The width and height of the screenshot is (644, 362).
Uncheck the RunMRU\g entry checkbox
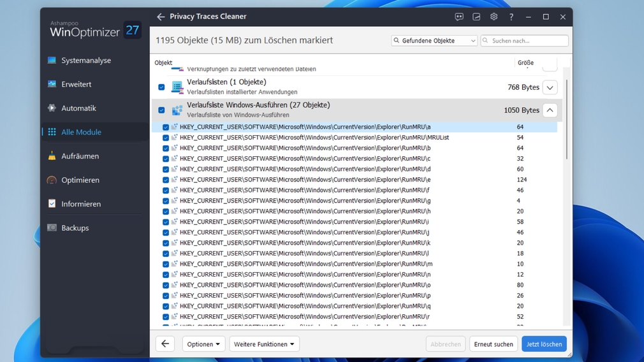[166, 201]
